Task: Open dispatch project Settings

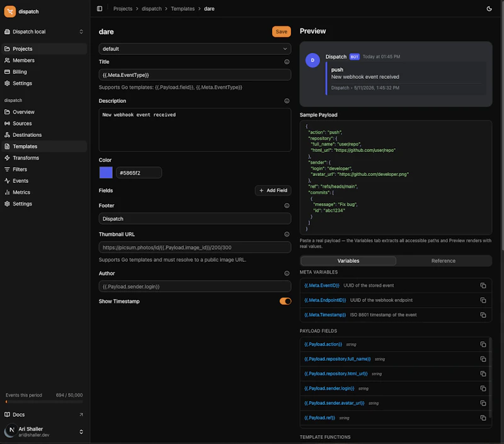Action: (x=44, y=204)
